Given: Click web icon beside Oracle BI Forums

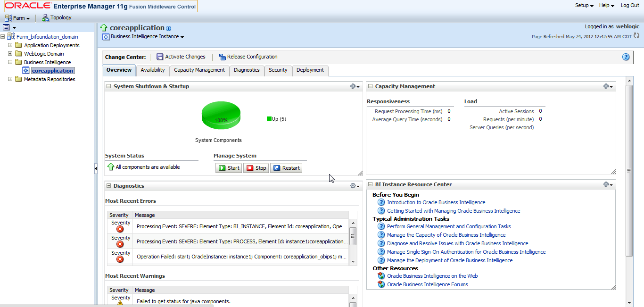Looking at the screenshot, I should click(381, 284).
